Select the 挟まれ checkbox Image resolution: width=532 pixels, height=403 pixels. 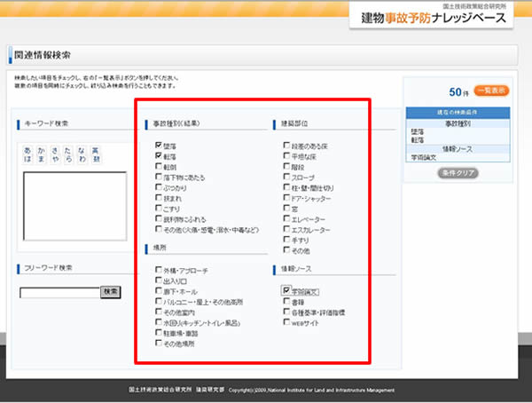tap(159, 197)
